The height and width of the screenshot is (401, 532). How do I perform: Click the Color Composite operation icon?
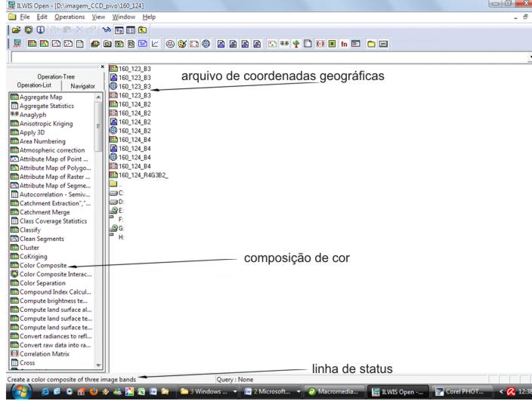pyautogui.click(x=14, y=265)
